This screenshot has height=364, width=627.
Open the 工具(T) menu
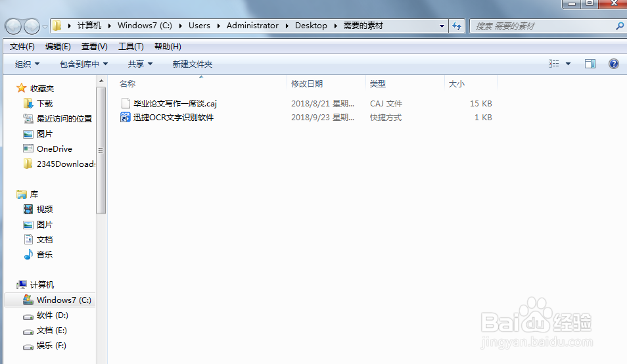tap(131, 47)
